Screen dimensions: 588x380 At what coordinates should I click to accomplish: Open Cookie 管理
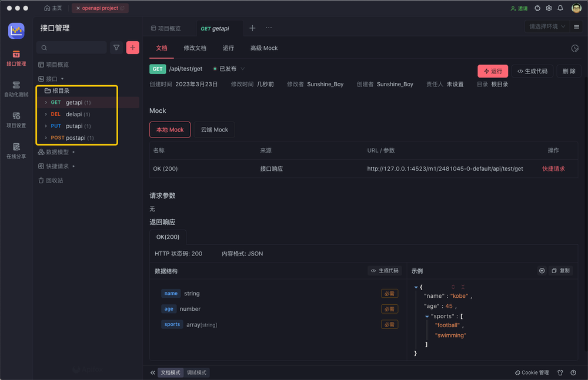532,372
